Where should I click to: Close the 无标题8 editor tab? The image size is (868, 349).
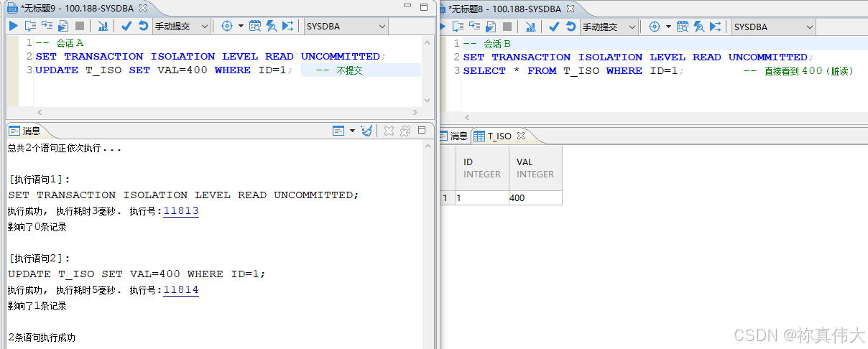570,9
